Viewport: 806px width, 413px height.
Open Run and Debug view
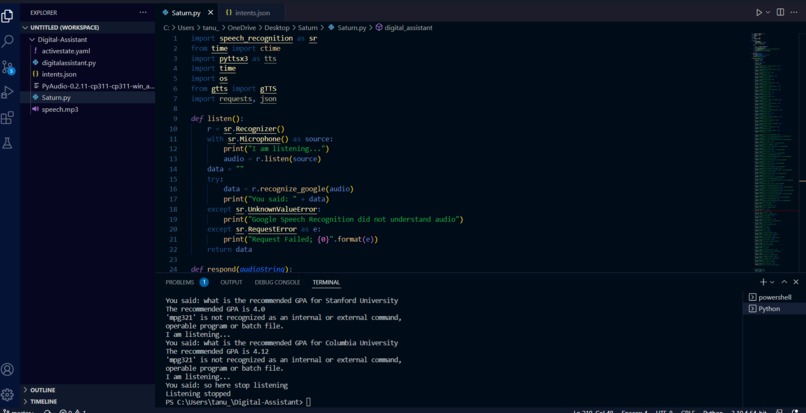click(x=7, y=92)
